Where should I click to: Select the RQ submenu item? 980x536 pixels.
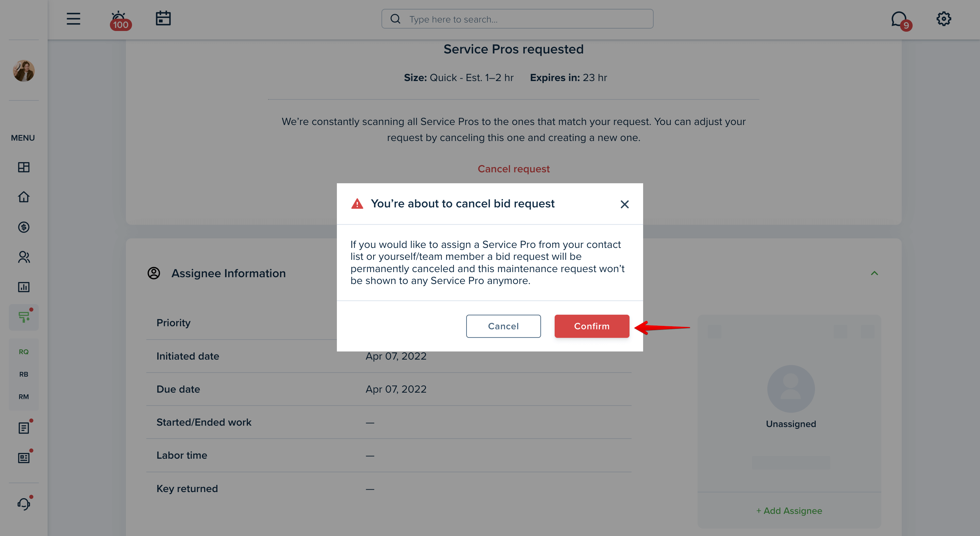click(x=23, y=352)
